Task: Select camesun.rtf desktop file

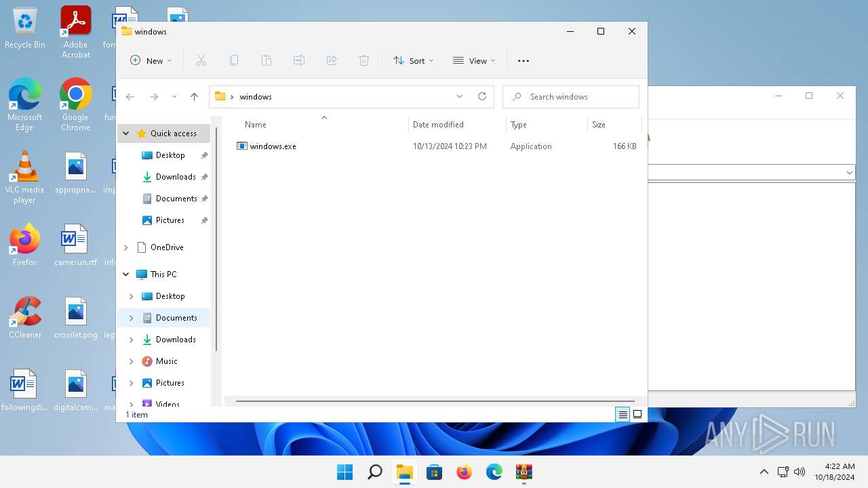Action: (x=76, y=245)
